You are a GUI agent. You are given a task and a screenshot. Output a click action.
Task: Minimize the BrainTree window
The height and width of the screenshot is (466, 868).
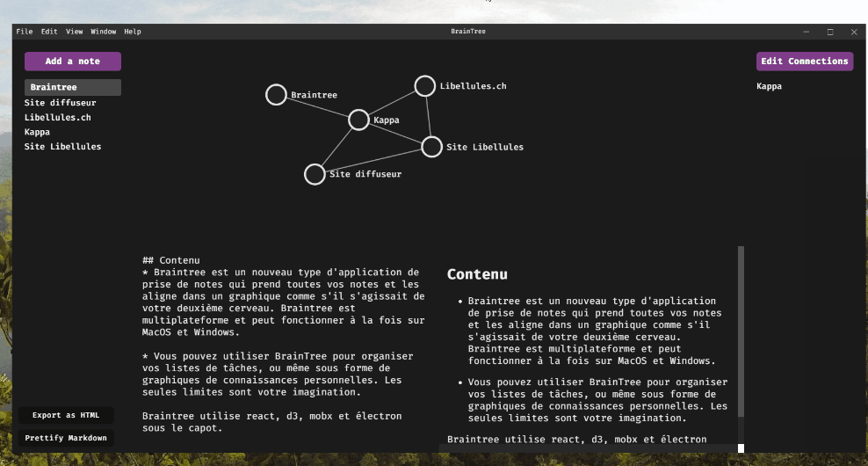[x=806, y=32]
